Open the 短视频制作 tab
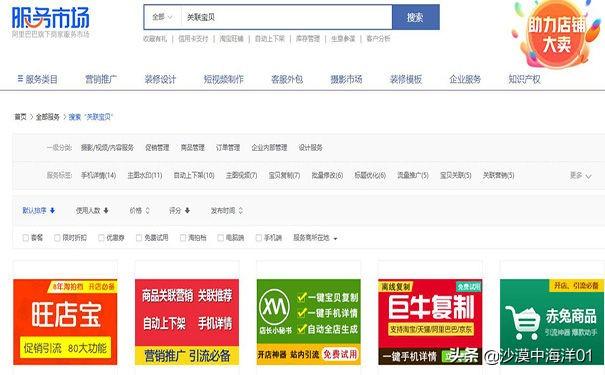The width and height of the screenshot is (605, 375). 223,79
